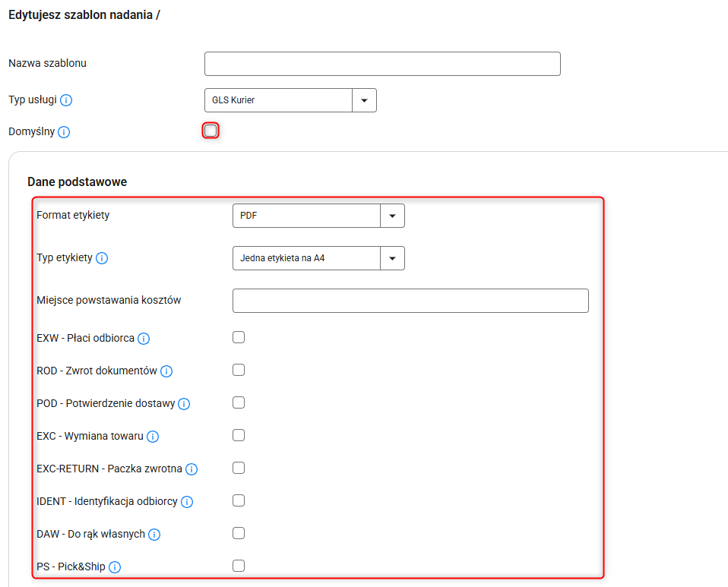
Task: Click info icon for EXC-RETURN - Paczka zwrotna
Action: [191, 469]
